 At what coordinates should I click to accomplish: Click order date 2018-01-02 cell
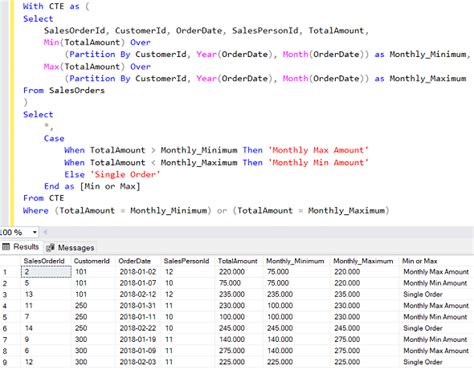coord(138,272)
